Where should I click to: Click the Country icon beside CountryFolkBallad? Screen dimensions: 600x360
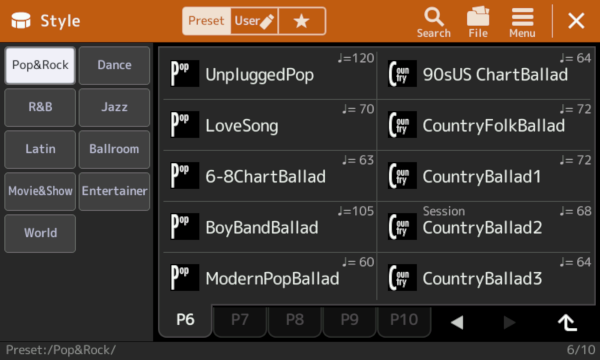pyautogui.click(x=402, y=124)
